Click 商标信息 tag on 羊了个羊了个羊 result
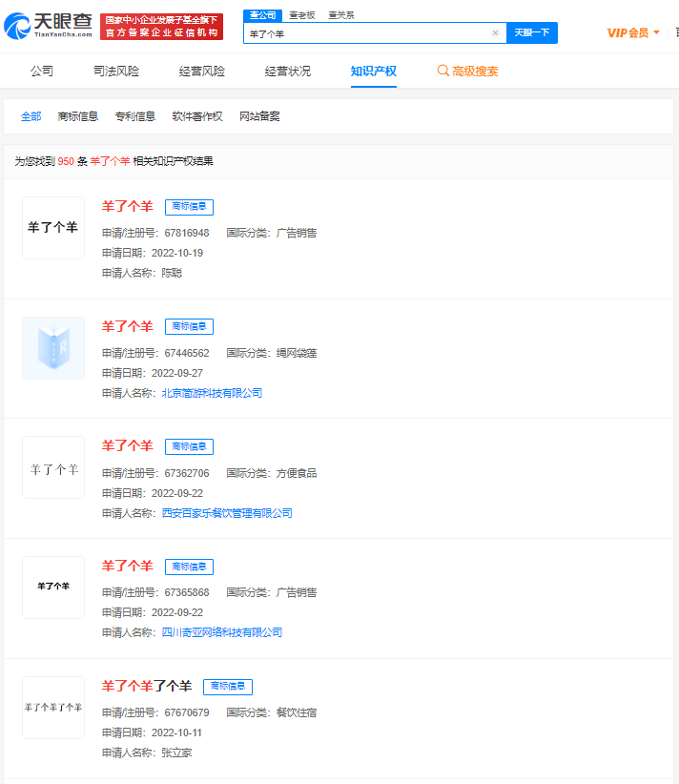The height and width of the screenshot is (784, 679). (x=228, y=687)
